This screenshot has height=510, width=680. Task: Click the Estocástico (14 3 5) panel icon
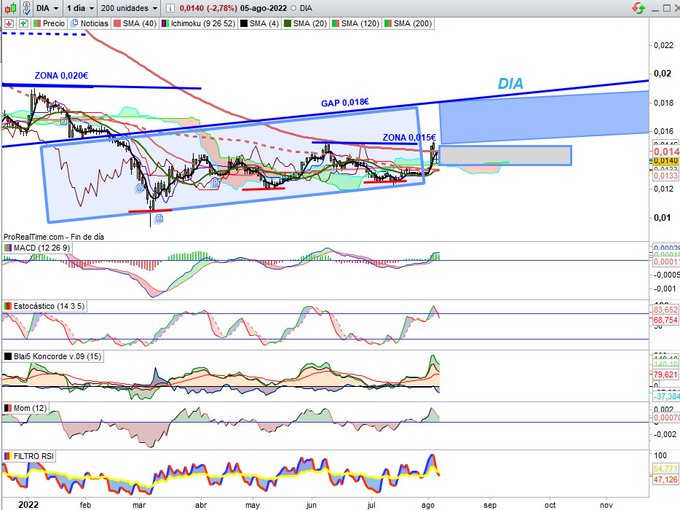6,303
